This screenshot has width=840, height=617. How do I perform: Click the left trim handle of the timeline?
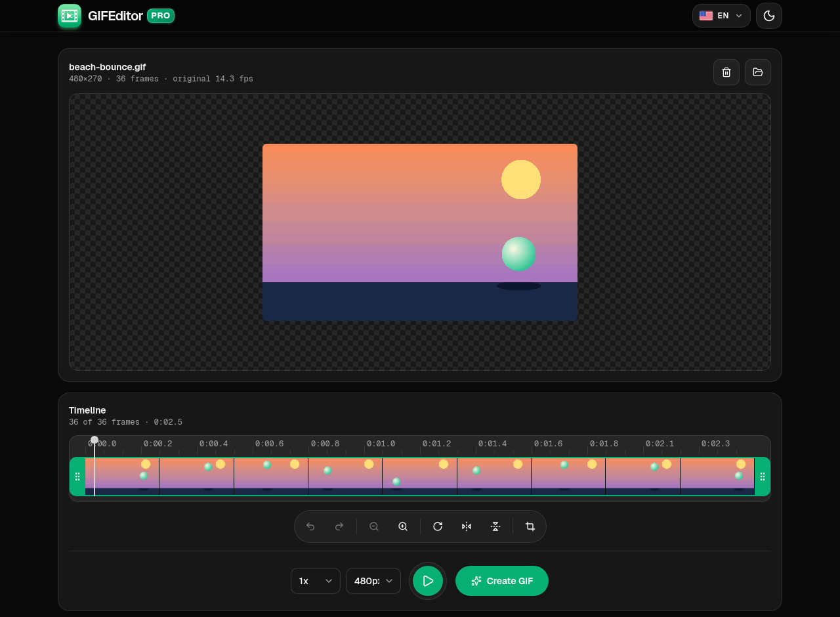click(x=77, y=477)
